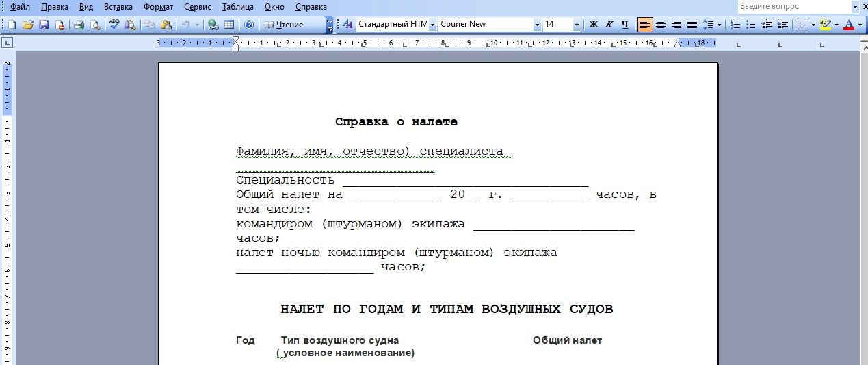This screenshot has height=365, width=868.
Task: Undo the last action
Action: pyautogui.click(x=185, y=25)
